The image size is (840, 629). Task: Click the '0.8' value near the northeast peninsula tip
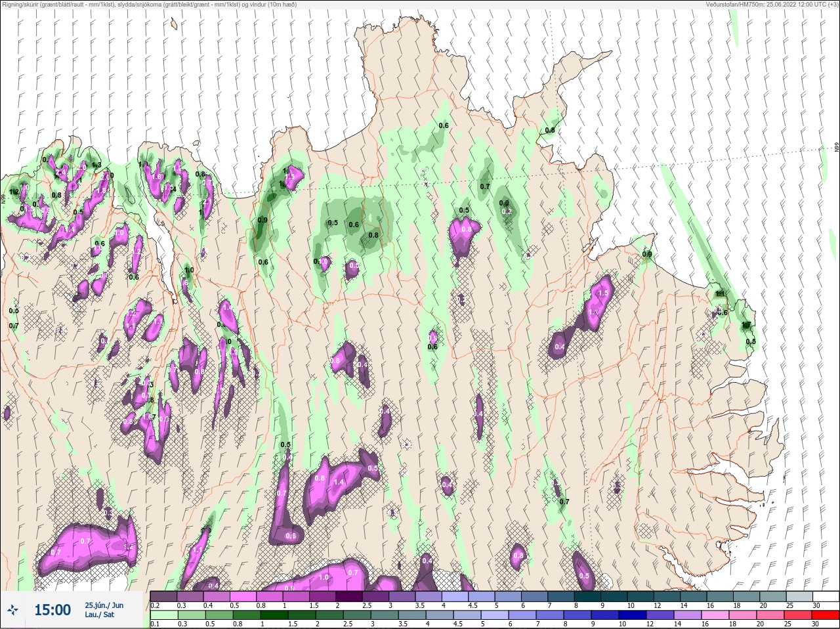[x=550, y=130]
